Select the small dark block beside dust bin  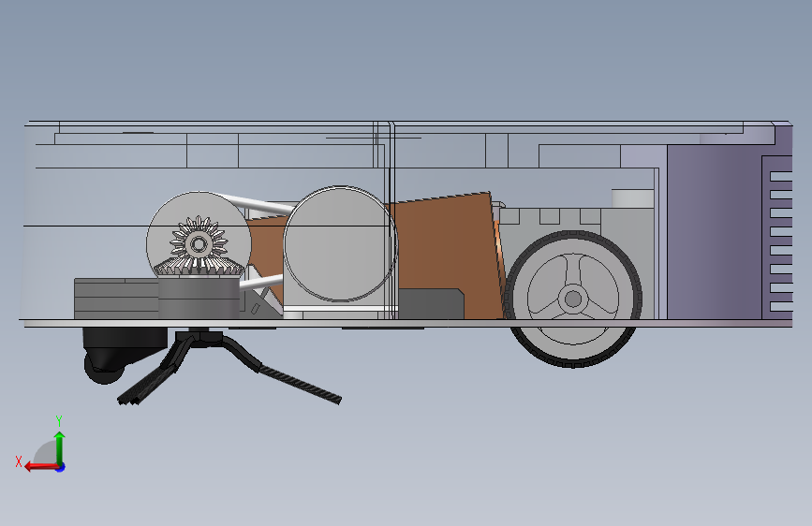431,304
